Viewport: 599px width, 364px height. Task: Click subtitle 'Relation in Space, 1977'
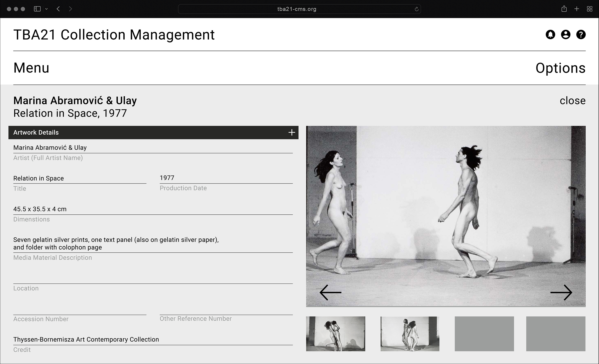point(70,113)
